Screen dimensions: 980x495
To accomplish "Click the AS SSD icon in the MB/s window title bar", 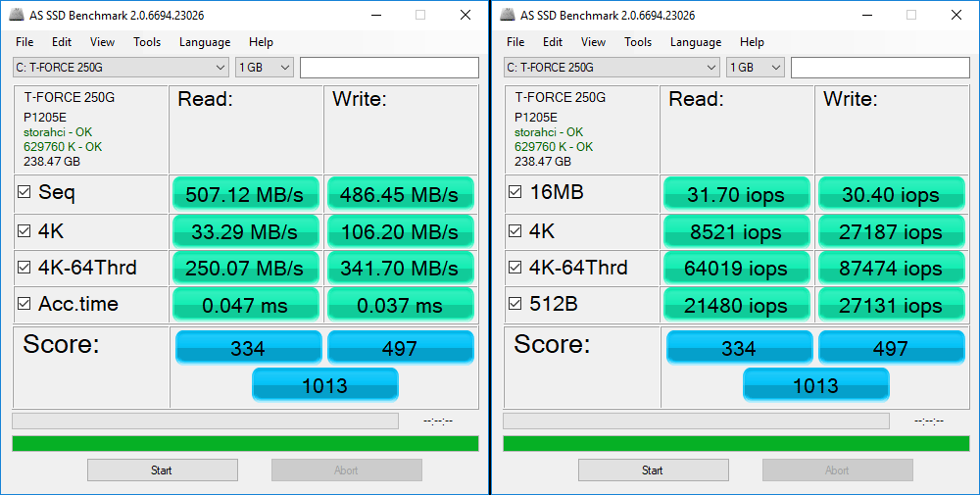I will point(15,15).
